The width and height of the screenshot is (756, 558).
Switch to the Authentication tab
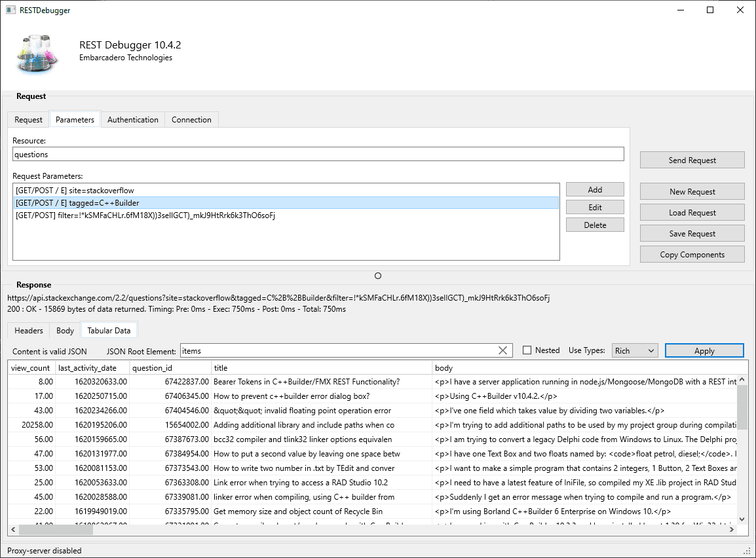tap(132, 119)
